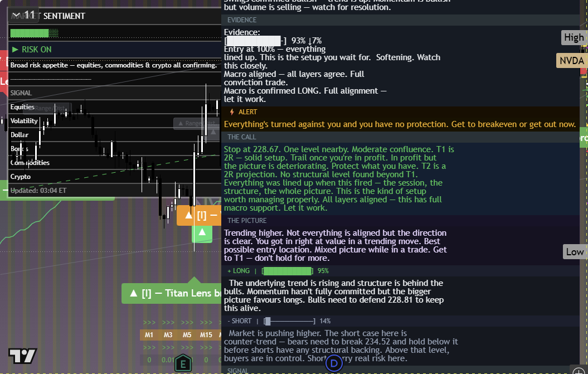This screenshot has height=374, width=588.
Task: Click the Bonds signal row
Action: (115, 149)
